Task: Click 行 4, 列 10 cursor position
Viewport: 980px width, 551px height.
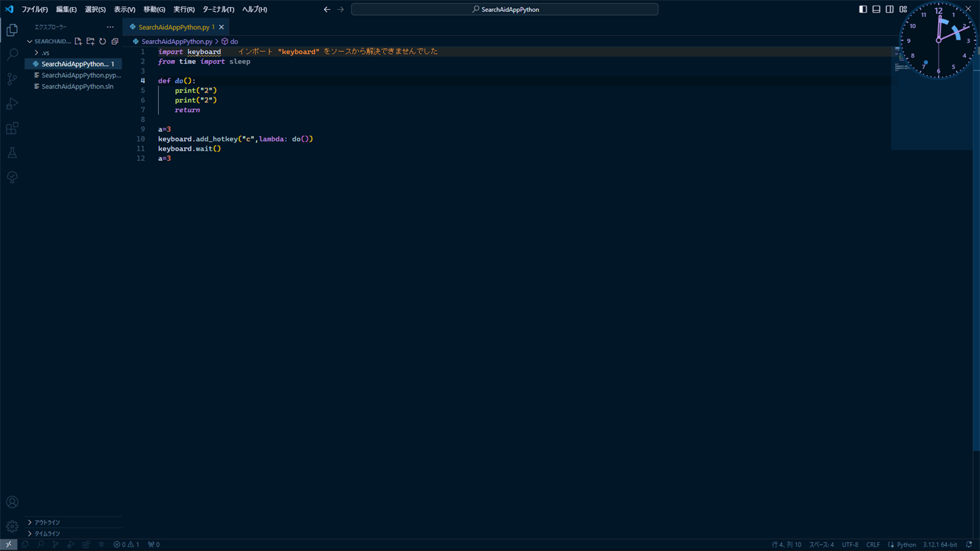Action: 786,545
